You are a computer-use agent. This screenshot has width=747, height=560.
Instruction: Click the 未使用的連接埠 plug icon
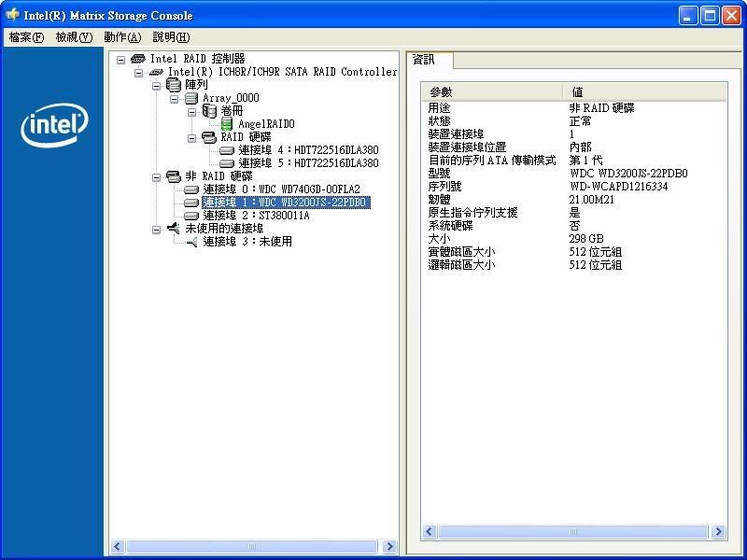[x=174, y=229]
